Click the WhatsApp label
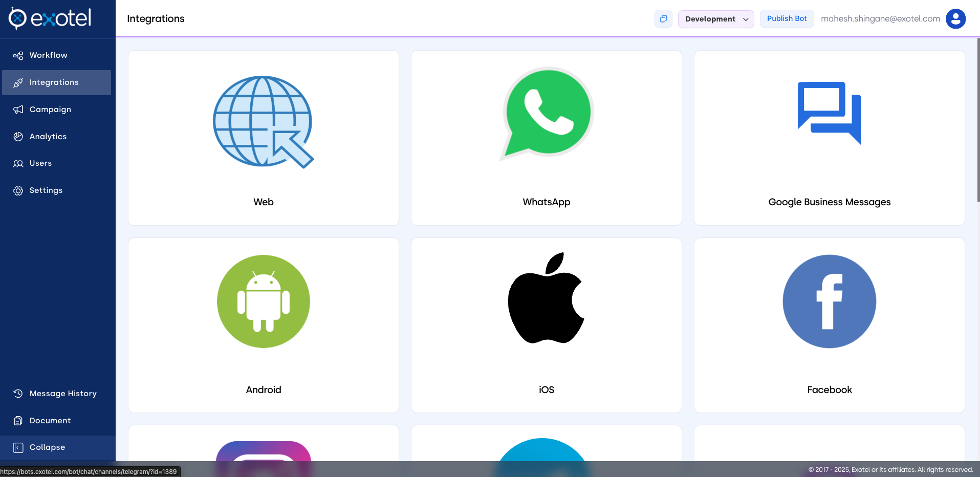 click(x=547, y=202)
